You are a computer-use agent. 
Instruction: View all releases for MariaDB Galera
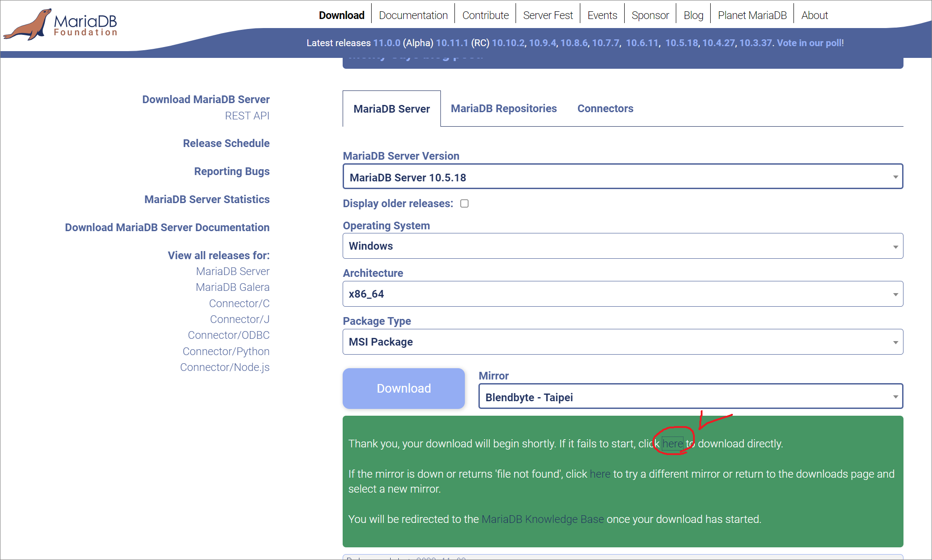233,287
